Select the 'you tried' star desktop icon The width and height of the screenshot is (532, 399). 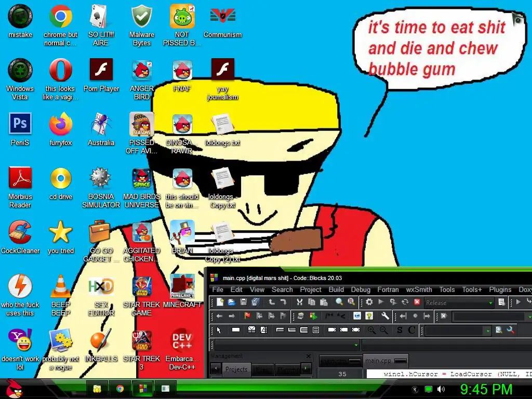[61, 237]
